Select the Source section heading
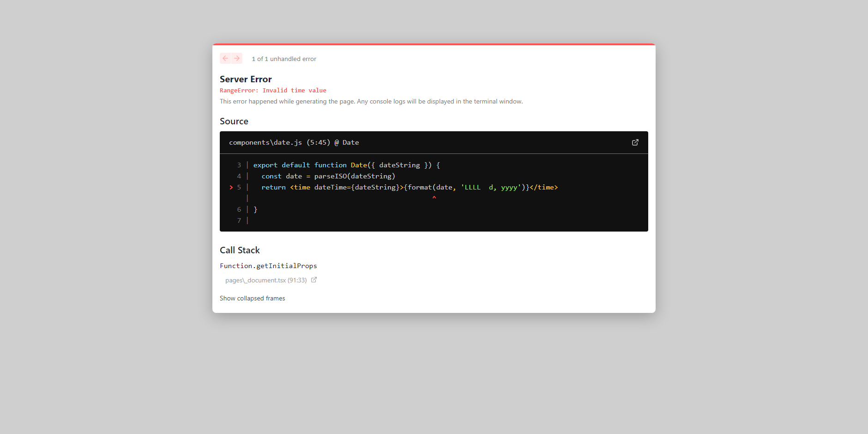868x434 pixels. coord(234,121)
